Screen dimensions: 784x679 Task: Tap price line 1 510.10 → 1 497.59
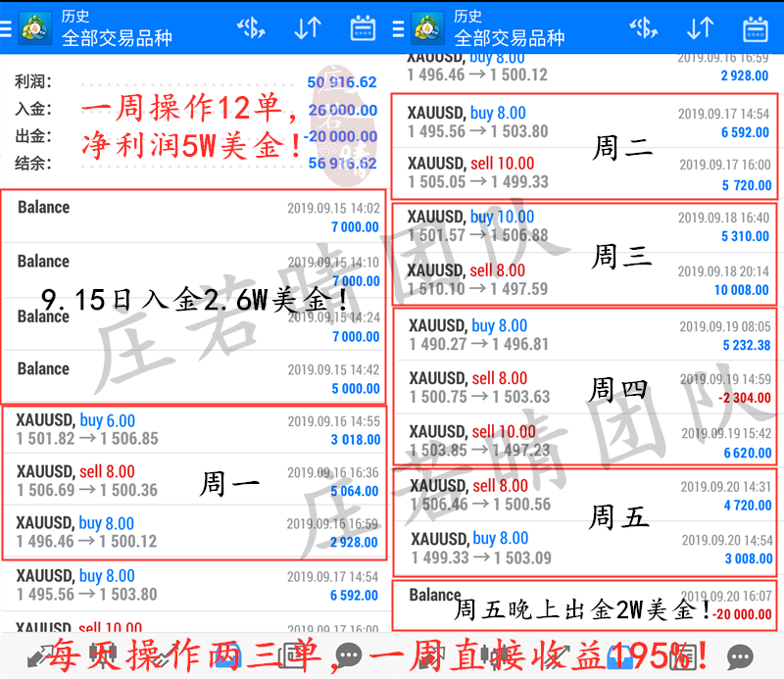point(477,289)
